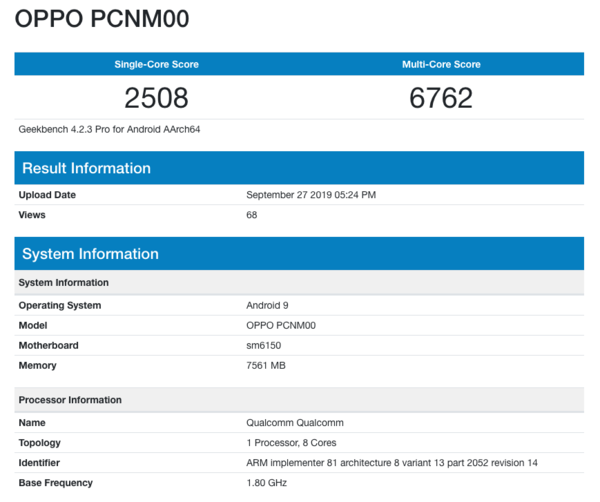The width and height of the screenshot is (600, 502).
Task: Click the processor name Qualcomm Qualcomm
Action: click(x=294, y=423)
